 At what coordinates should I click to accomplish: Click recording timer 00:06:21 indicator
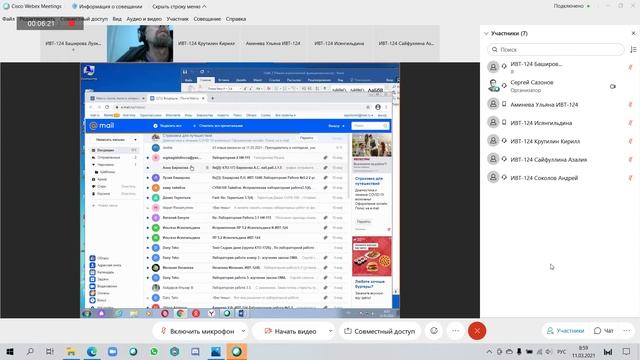pyautogui.click(x=50, y=24)
